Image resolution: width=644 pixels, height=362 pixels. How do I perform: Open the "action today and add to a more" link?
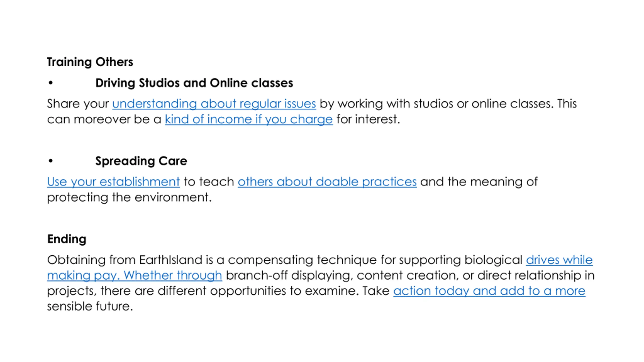[x=489, y=291]
